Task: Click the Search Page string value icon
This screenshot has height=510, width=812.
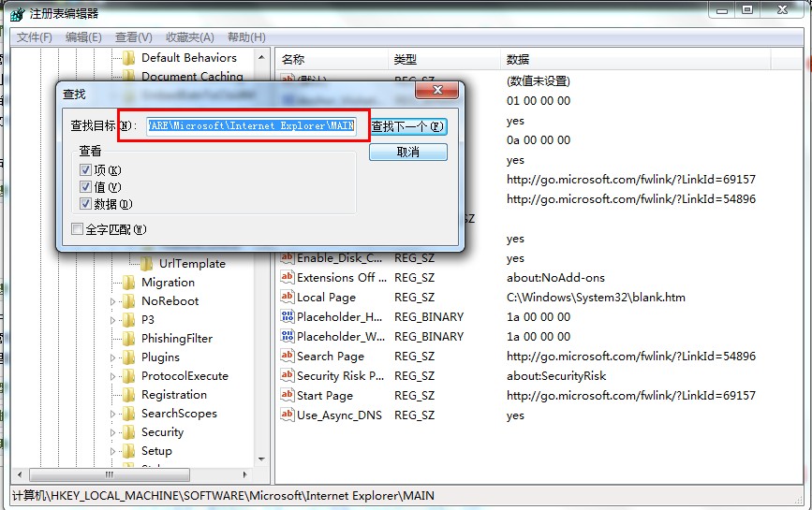Action: click(x=287, y=356)
